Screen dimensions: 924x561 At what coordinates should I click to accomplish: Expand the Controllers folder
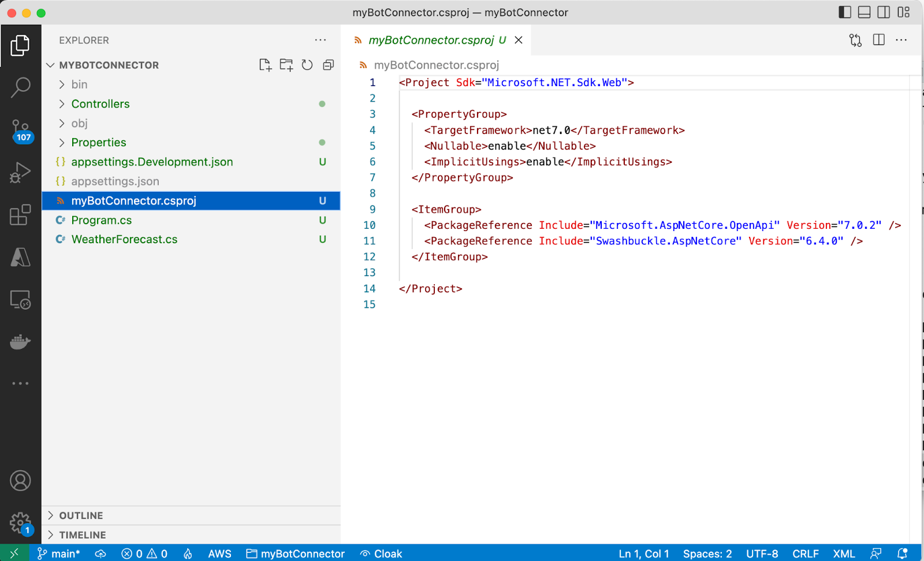click(191, 104)
